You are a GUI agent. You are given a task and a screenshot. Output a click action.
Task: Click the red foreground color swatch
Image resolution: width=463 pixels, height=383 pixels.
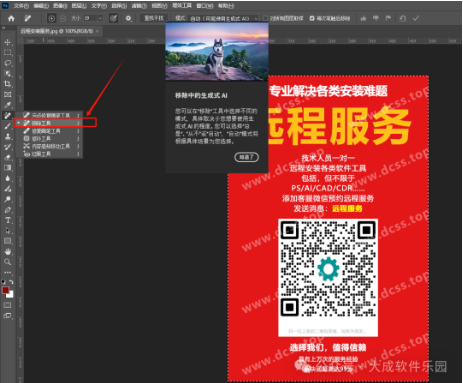pyautogui.click(x=5, y=290)
